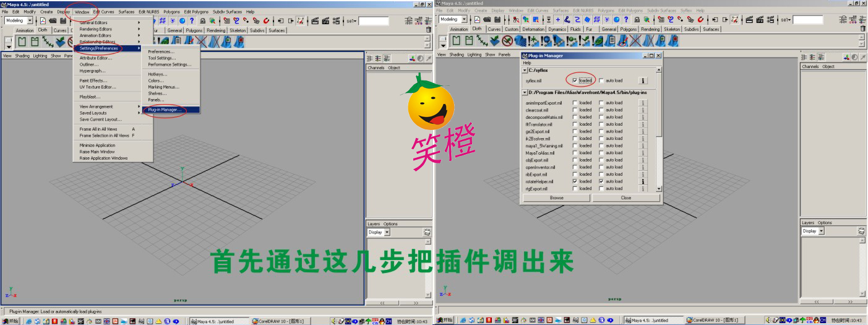Open the Display dropdown in left Layers panel
868x325 pixels.
coord(387,232)
